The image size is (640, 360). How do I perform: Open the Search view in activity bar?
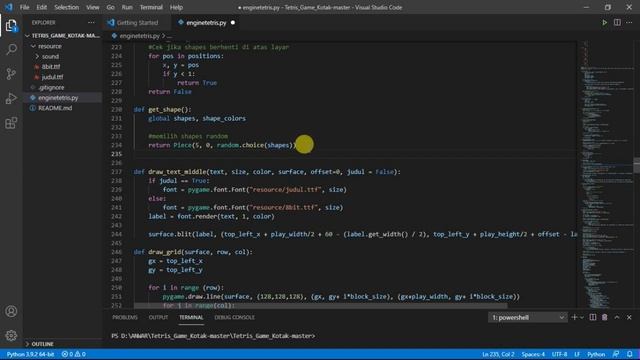pyautogui.click(x=11, y=49)
